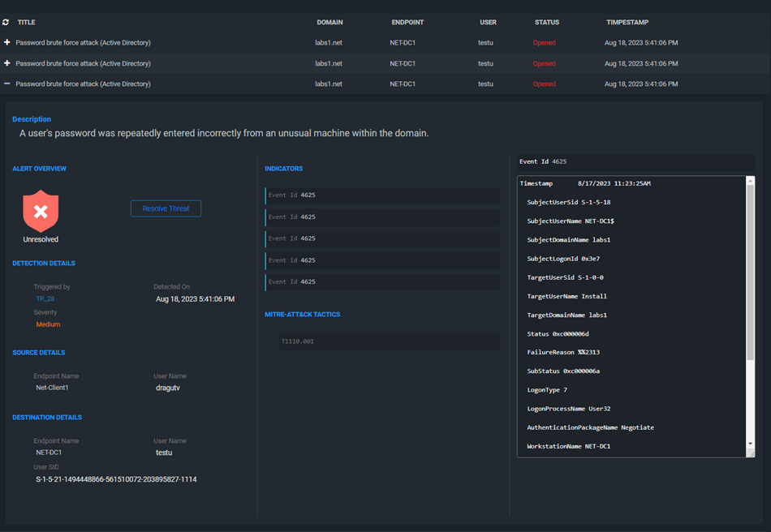Click the USER column header
This screenshot has height=532, width=771.
pos(488,22)
